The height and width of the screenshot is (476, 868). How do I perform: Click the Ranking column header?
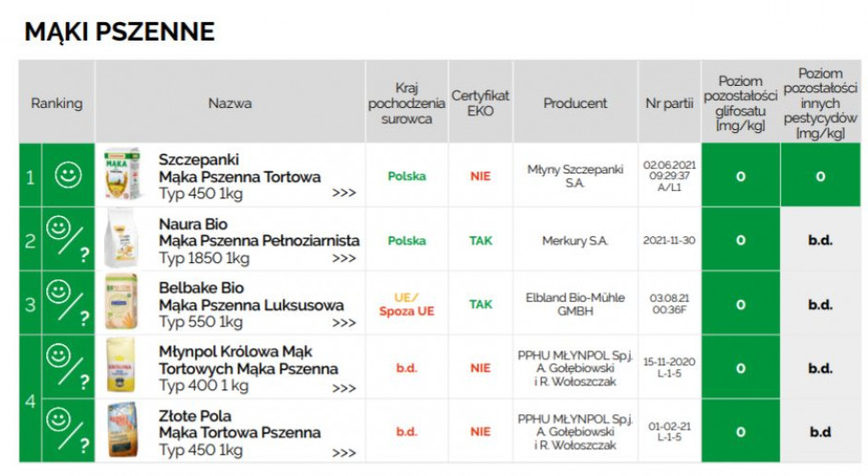pos(56,102)
